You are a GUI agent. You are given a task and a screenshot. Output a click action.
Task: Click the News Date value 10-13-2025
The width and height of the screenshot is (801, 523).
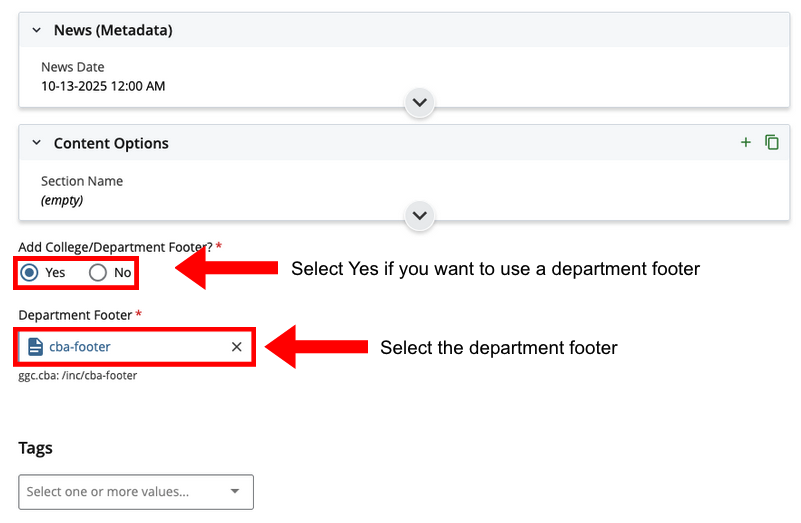[x=103, y=86]
